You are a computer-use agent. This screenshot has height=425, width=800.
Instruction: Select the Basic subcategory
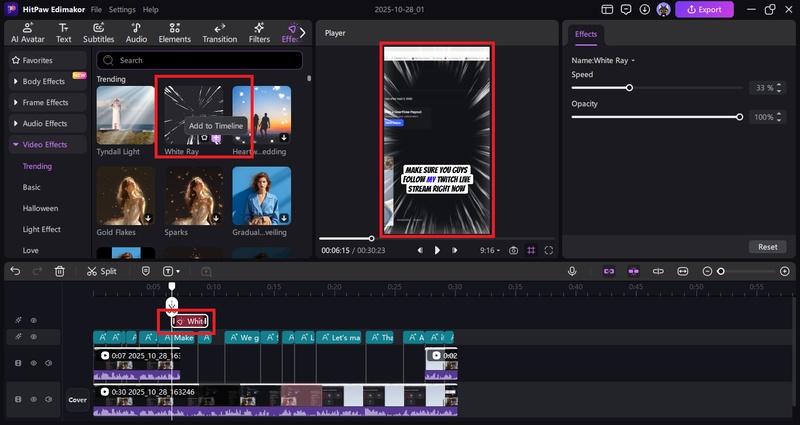pyautogui.click(x=32, y=187)
